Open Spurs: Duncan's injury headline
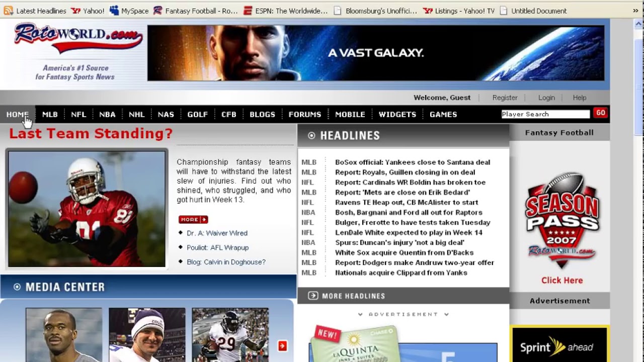The image size is (644, 362). 399,242
